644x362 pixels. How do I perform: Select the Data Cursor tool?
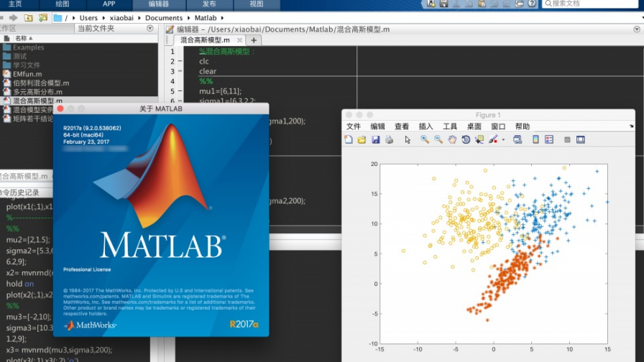pyautogui.click(x=479, y=139)
